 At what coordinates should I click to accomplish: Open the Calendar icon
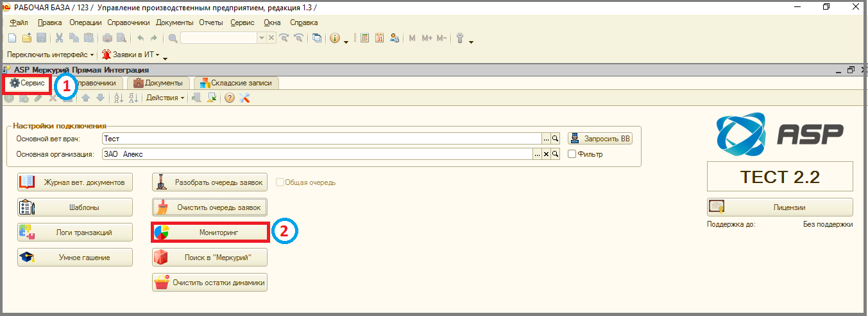point(379,38)
